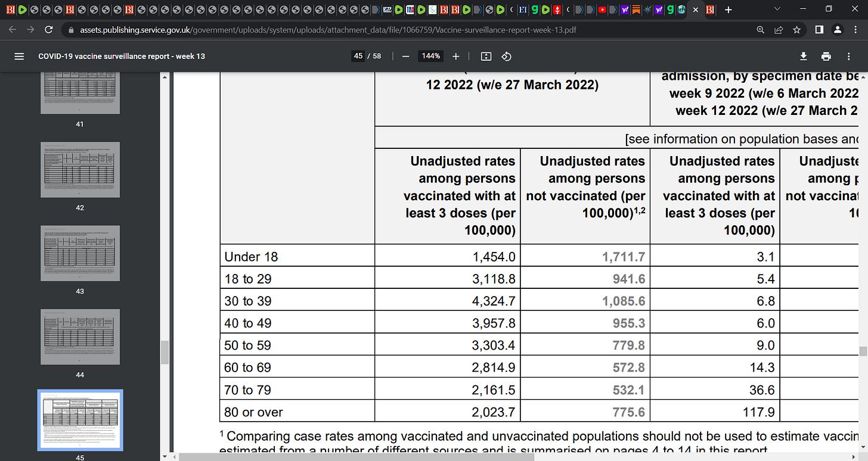868x461 pixels.
Task: Rotate the document counterclockwise
Action: 506,56
